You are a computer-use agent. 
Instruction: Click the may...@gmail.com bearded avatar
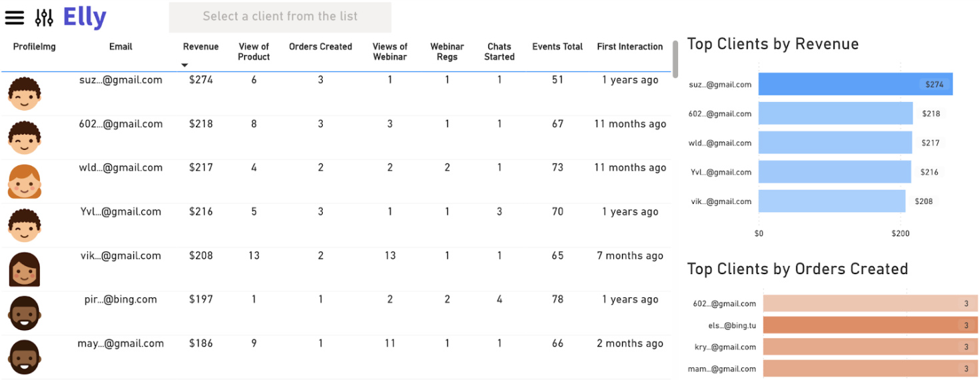pyautogui.click(x=25, y=357)
